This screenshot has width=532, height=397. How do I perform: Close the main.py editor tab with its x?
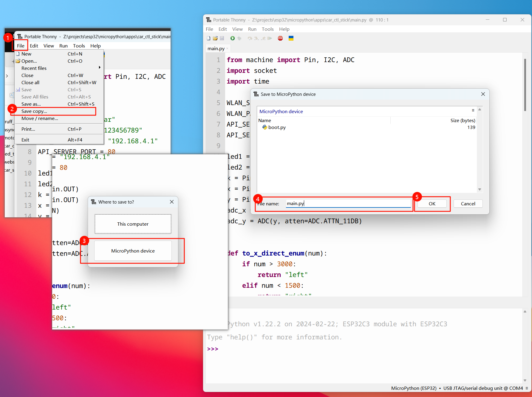point(227,48)
